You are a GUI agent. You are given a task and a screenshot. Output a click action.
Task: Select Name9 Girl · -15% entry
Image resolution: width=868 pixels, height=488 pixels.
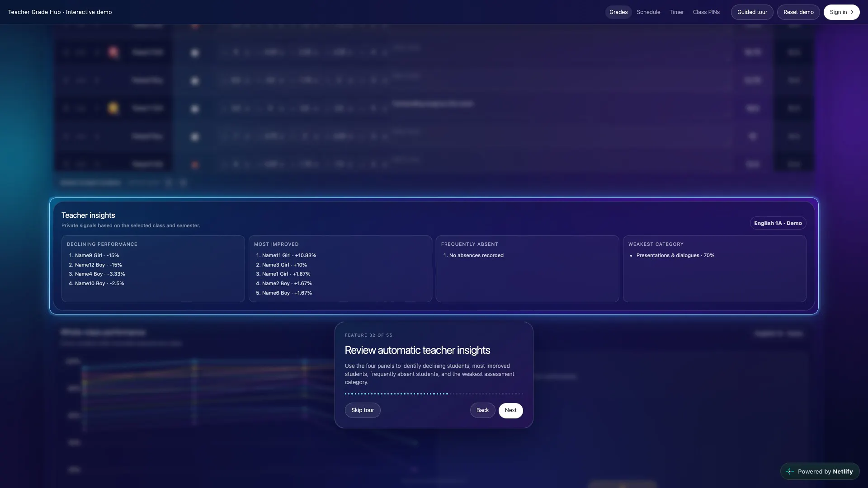(x=97, y=256)
